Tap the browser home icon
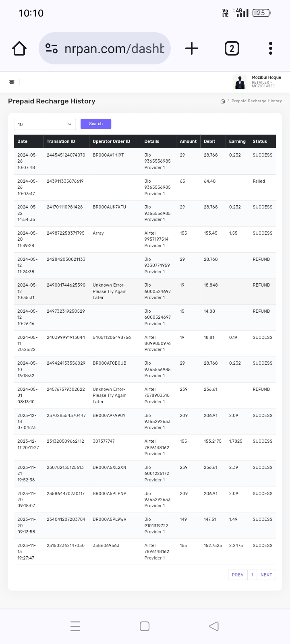This screenshot has height=644, width=290. tap(19, 49)
